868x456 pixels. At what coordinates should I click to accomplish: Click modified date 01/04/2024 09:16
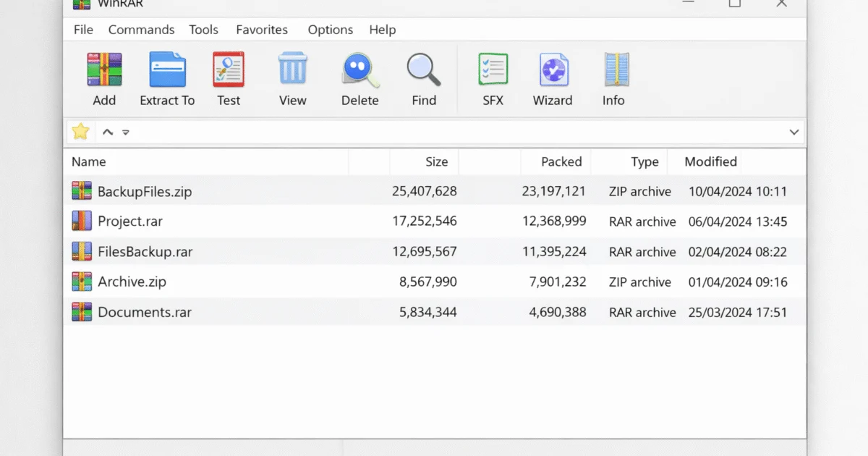point(738,282)
